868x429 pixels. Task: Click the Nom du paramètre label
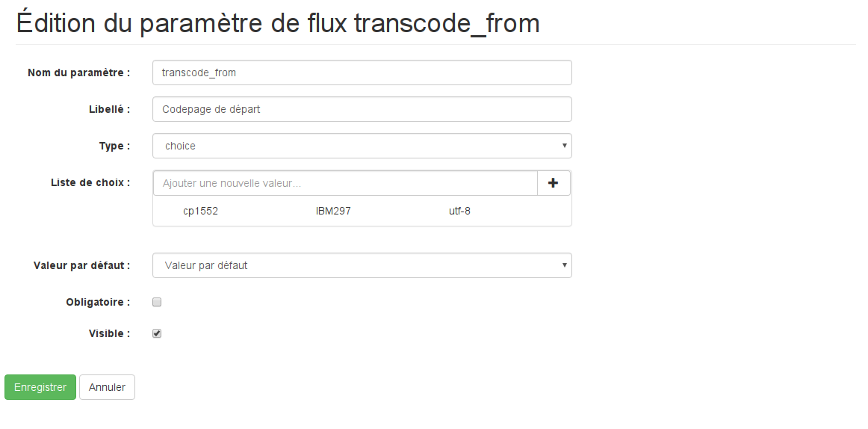[x=78, y=72]
